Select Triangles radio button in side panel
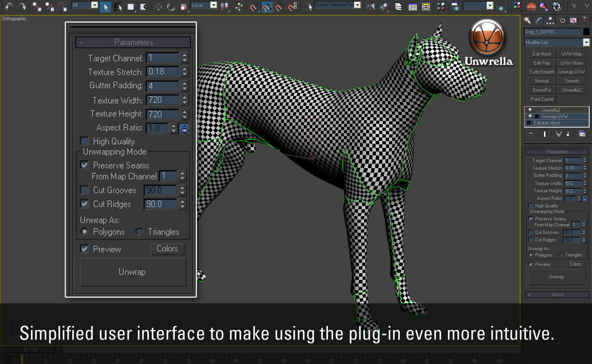The image size is (592, 364). pyautogui.click(x=561, y=255)
